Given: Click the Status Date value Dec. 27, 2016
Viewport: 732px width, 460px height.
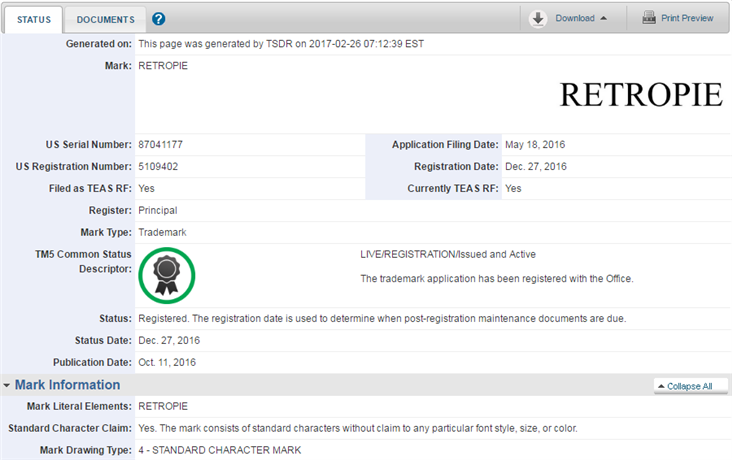Looking at the screenshot, I should (169, 340).
